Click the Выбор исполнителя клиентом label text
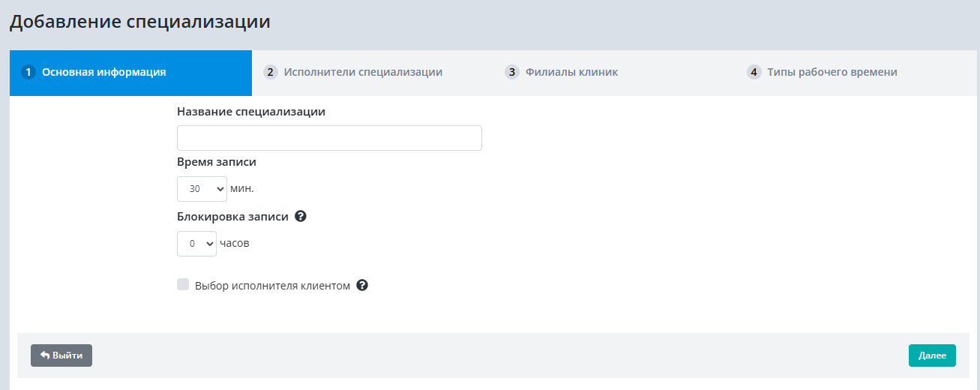The image size is (980, 390). [272, 286]
